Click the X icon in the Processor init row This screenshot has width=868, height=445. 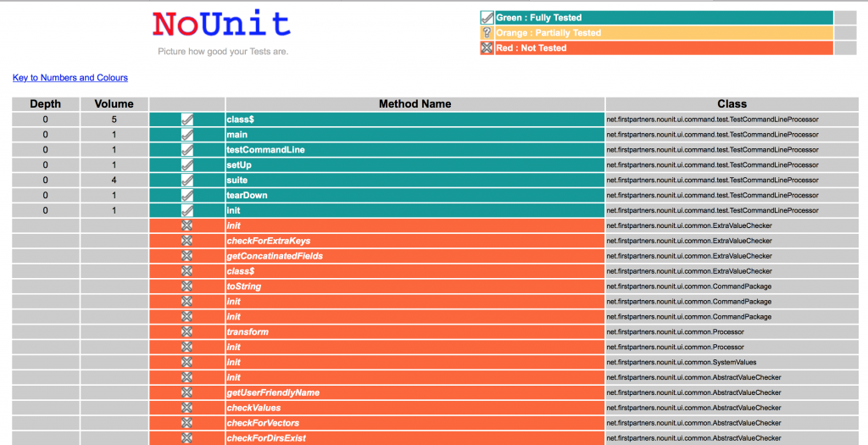(x=186, y=347)
